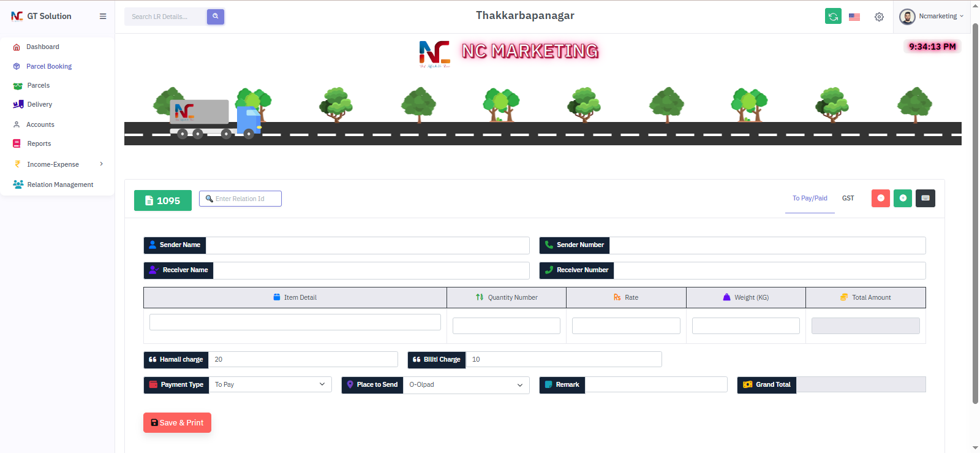Click the dark keyboard shortcut button
This screenshot has width=980, height=453.
point(925,198)
